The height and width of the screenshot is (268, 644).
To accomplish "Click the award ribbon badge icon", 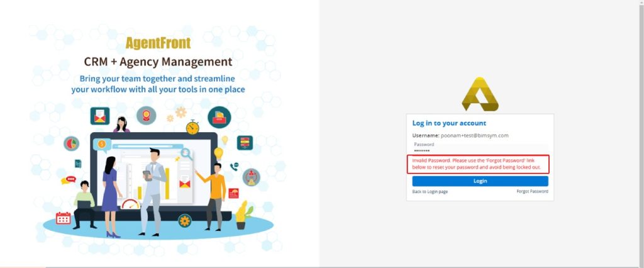I will [147, 116].
